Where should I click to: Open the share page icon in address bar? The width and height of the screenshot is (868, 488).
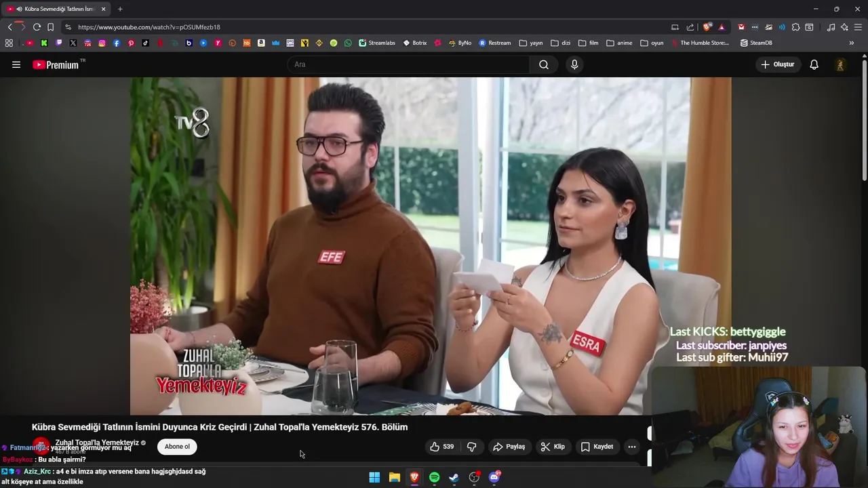(x=690, y=27)
